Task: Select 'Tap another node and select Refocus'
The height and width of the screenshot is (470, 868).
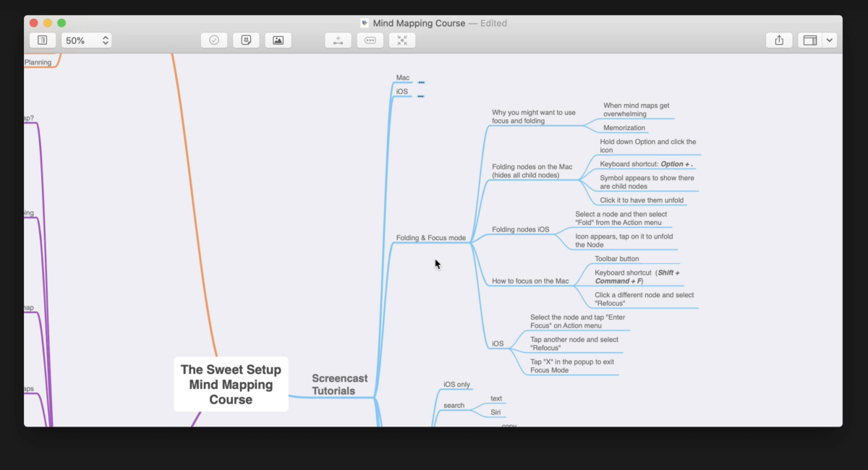Action: pyautogui.click(x=574, y=343)
